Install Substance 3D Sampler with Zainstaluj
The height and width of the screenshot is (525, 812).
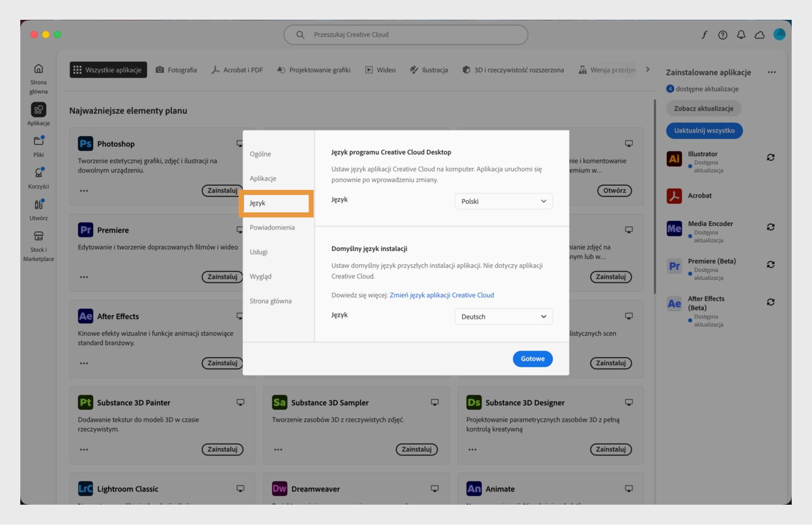(416, 449)
